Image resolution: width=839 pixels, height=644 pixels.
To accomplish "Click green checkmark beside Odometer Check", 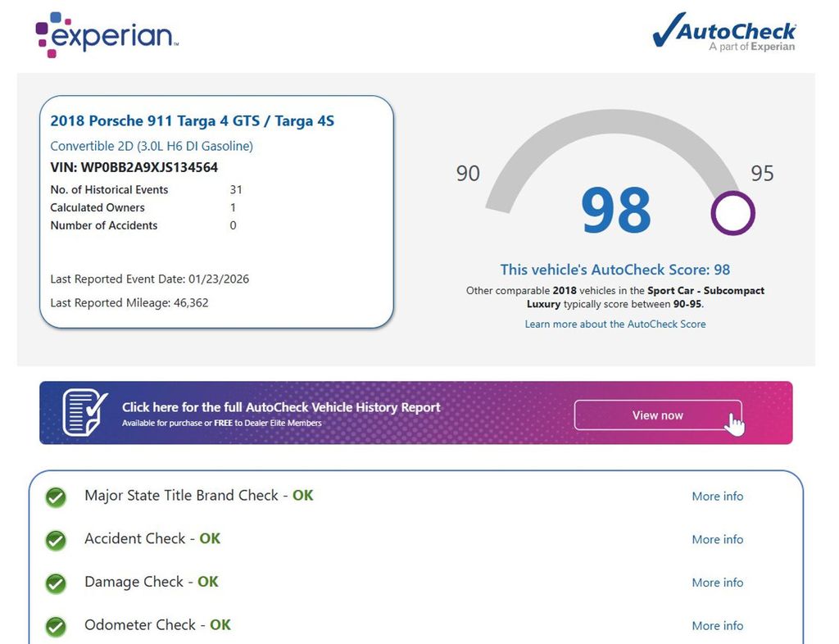I will (x=56, y=627).
